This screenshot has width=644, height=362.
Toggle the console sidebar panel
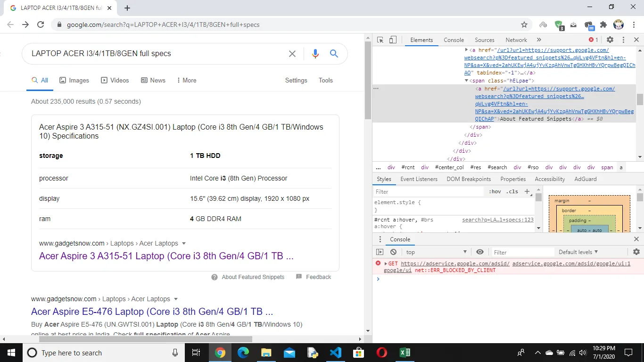pos(380,252)
